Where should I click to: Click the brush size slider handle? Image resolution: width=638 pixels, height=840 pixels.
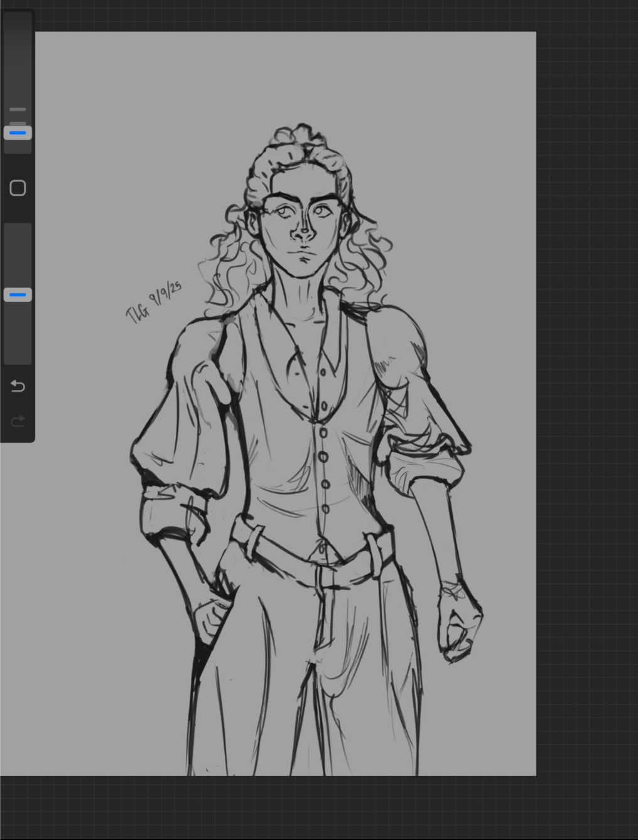[x=18, y=133]
